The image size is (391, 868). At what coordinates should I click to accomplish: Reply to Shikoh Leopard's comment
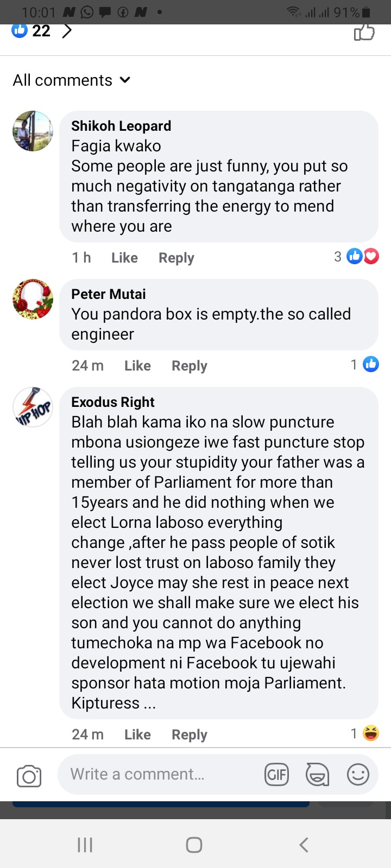(176, 258)
